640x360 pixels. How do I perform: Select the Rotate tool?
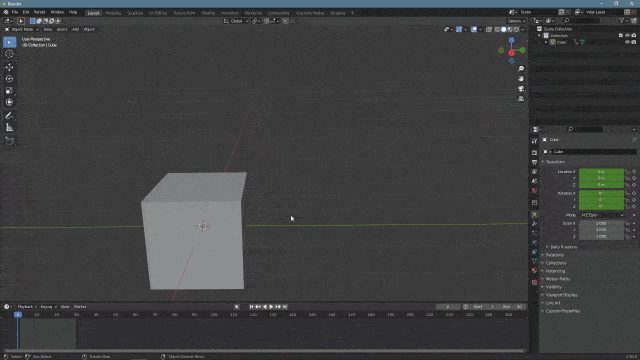(x=9, y=79)
